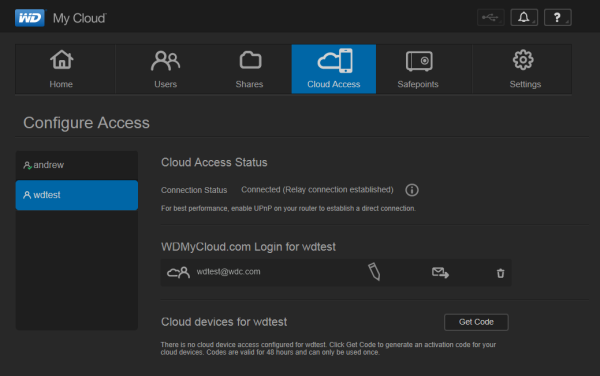
Task: Open the alerts bell icon
Action: pyautogui.click(x=524, y=18)
